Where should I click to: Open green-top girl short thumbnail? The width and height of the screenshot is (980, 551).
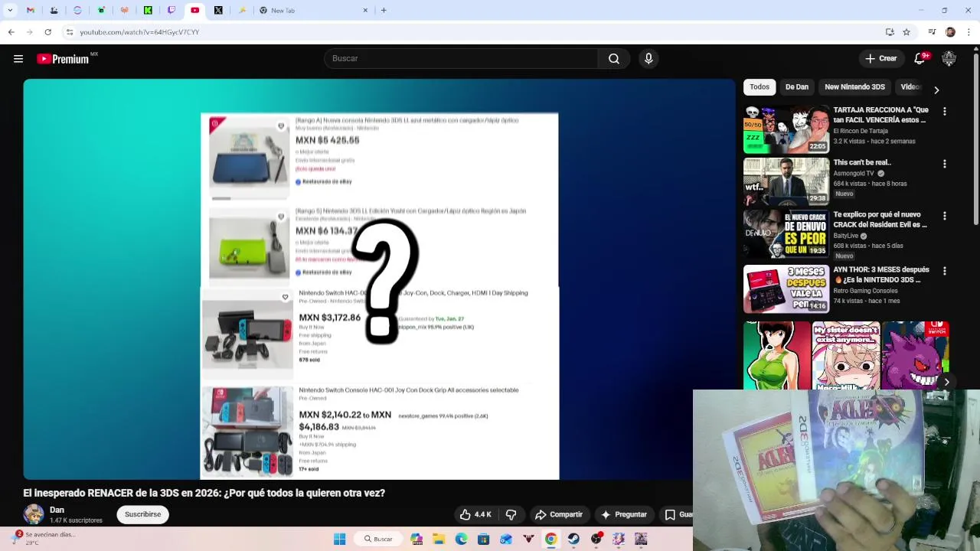click(x=777, y=356)
